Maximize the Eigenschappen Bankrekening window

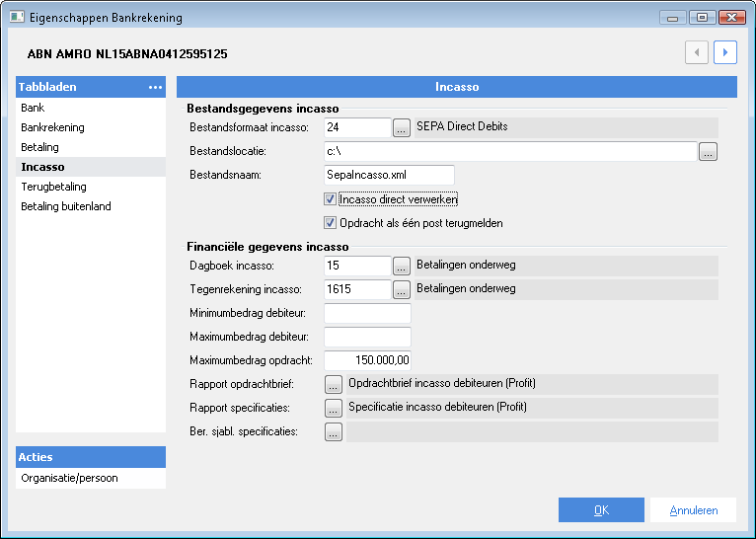(703, 18)
